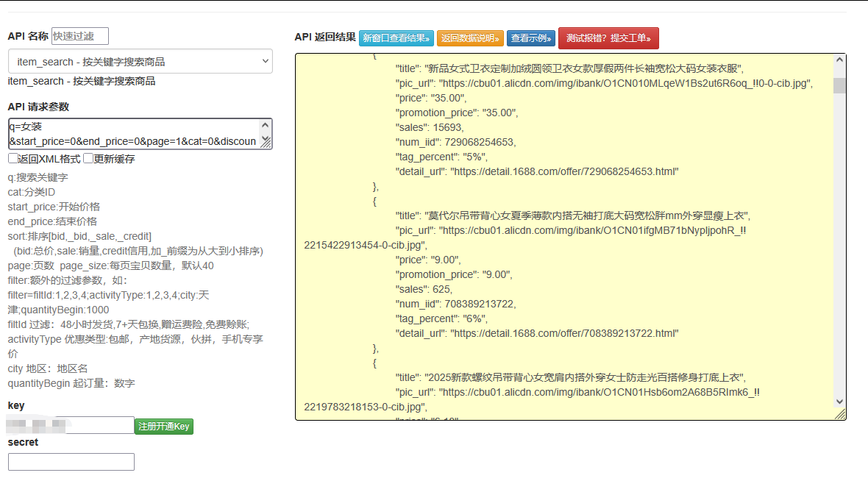The height and width of the screenshot is (481, 868).
Task: Click the title line starting 2025新款螺纹吊带背心
Action: tap(571, 377)
